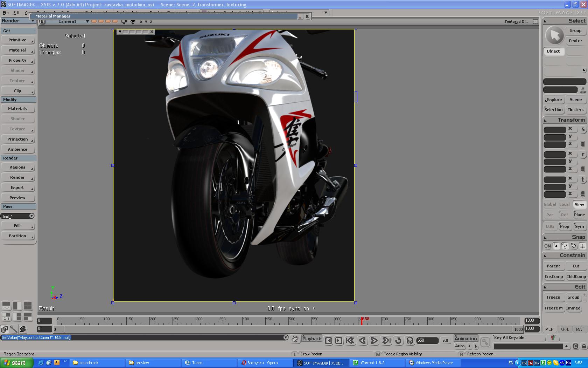Switch to the MCP tab
588x368 pixels.
coord(549,329)
